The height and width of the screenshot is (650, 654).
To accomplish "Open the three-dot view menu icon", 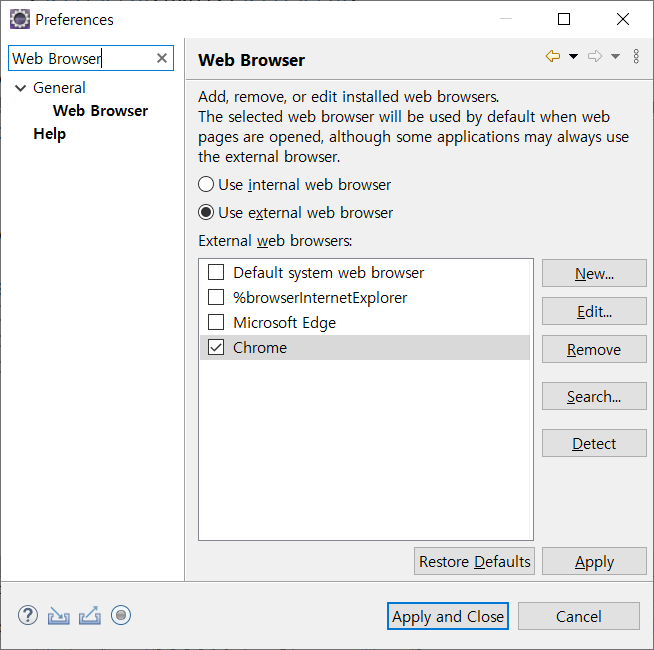I will pos(636,56).
